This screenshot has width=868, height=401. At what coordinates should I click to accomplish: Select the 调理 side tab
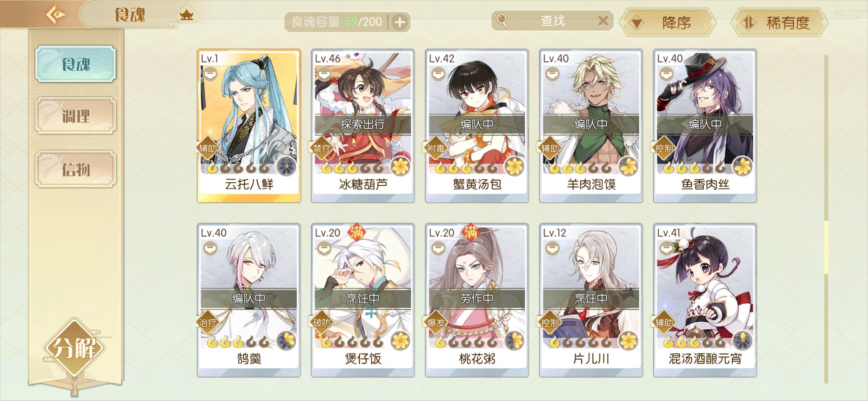coord(76,115)
